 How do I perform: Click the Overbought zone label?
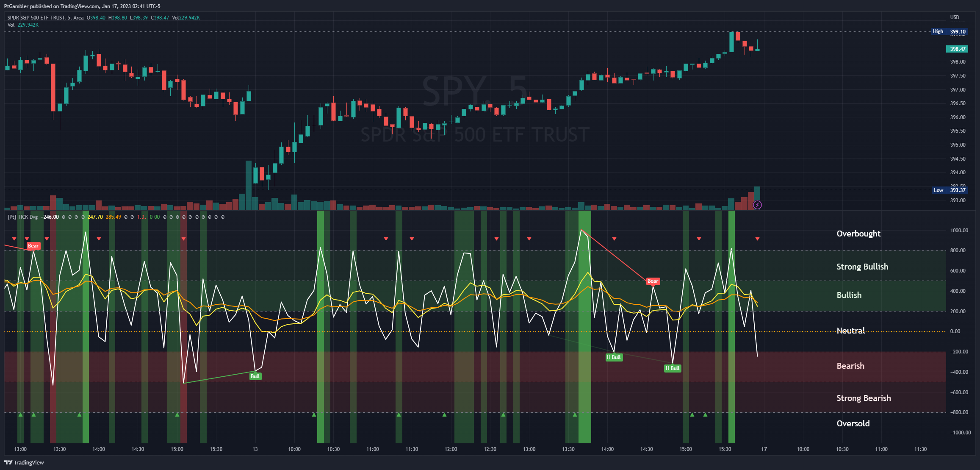point(858,234)
